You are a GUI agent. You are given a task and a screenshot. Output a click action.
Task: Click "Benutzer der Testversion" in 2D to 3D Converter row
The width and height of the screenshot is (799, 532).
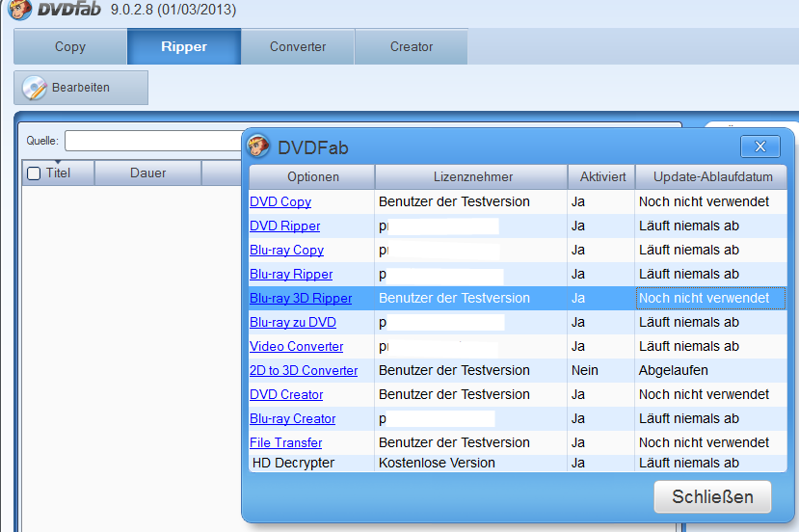tap(454, 370)
